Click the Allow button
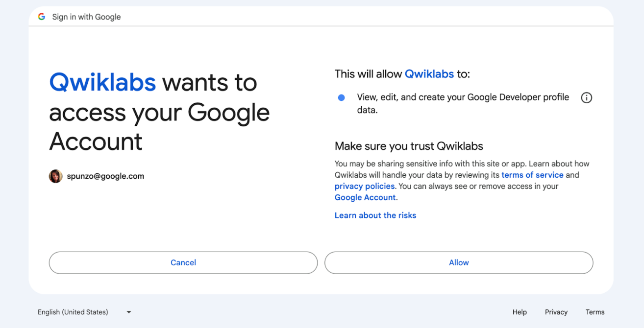Screen dimensions: 644x328 [x=459, y=262]
